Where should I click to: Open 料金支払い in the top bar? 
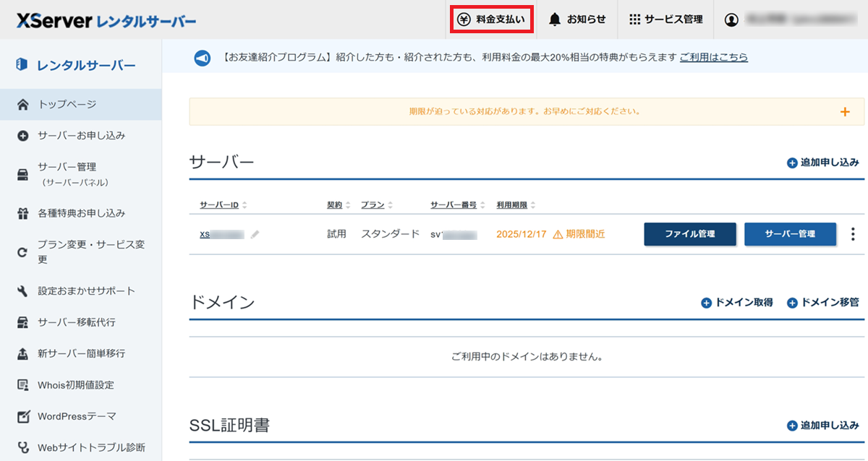[492, 20]
